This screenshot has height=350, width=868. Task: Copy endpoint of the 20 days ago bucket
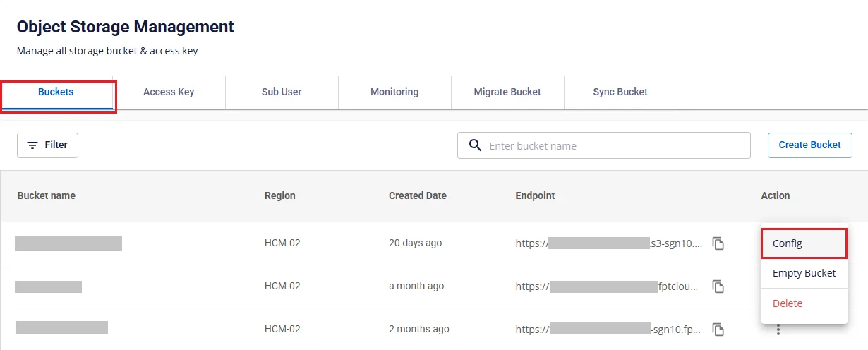click(x=718, y=243)
